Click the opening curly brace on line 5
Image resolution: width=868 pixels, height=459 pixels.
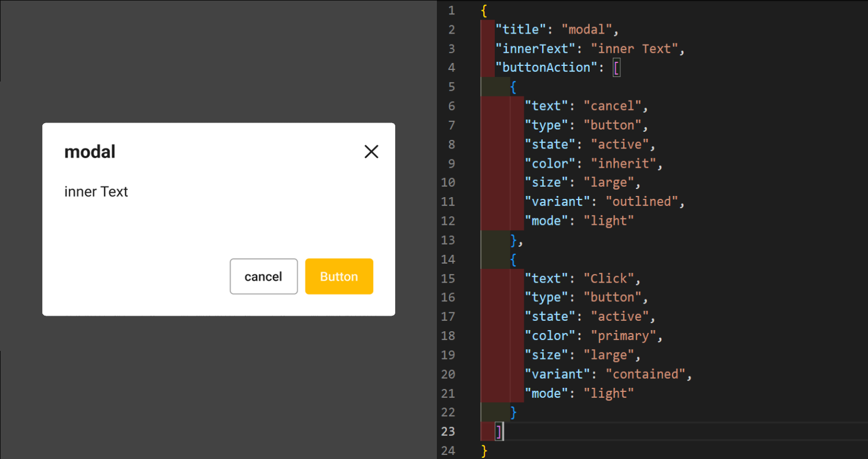pyautogui.click(x=513, y=87)
